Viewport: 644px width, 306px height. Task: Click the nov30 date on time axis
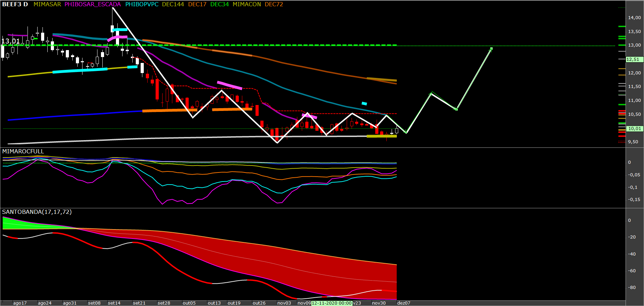(x=379, y=303)
